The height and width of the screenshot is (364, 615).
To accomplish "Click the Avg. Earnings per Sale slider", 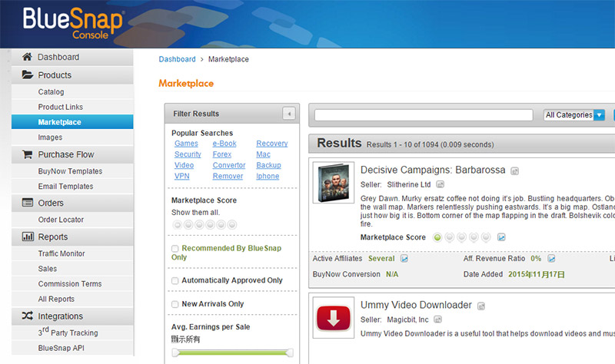I will coord(232,352).
